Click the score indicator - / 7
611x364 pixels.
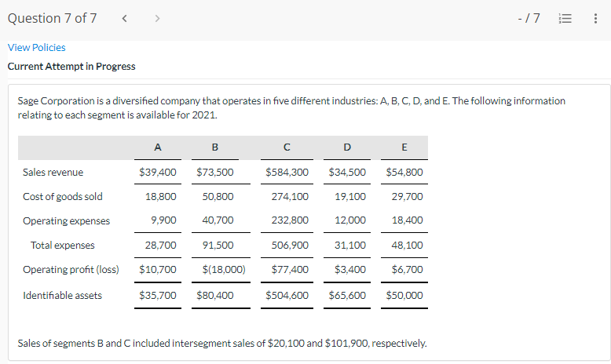click(529, 18)
